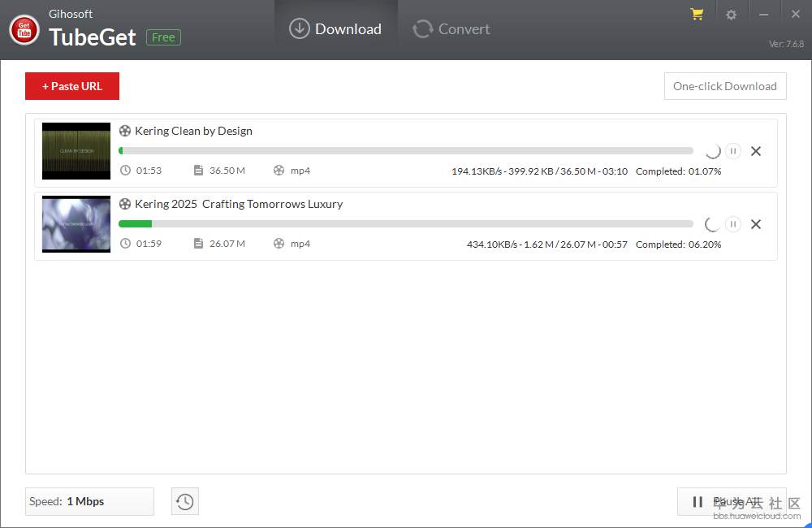Image resolution: width=812 pixels, height=528 pixels.
Task: Click the duration clock icon showing 01:59
Action: [126, 243]
